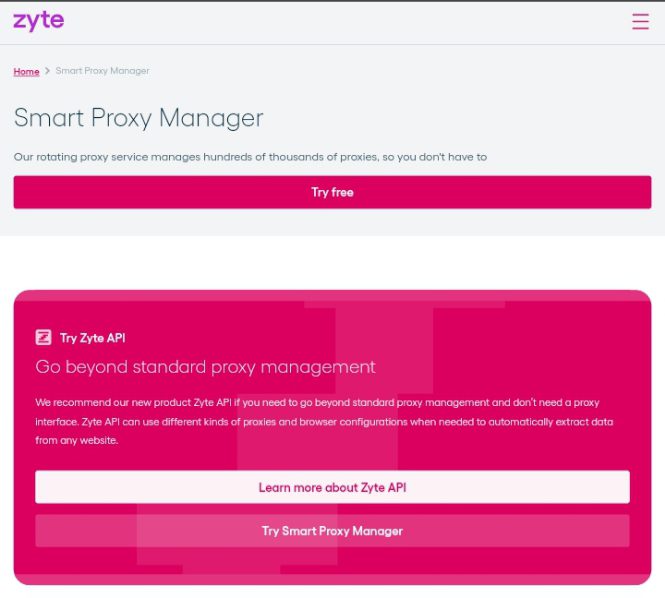Viewport: 665px width, 598px height.
Task: Open the hamburger menu
Action: (640, 21)
